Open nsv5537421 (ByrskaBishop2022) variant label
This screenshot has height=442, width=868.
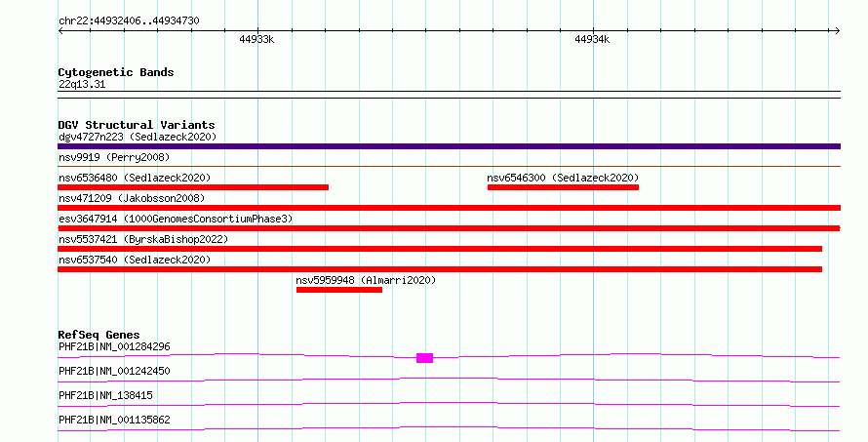point(143,239)
